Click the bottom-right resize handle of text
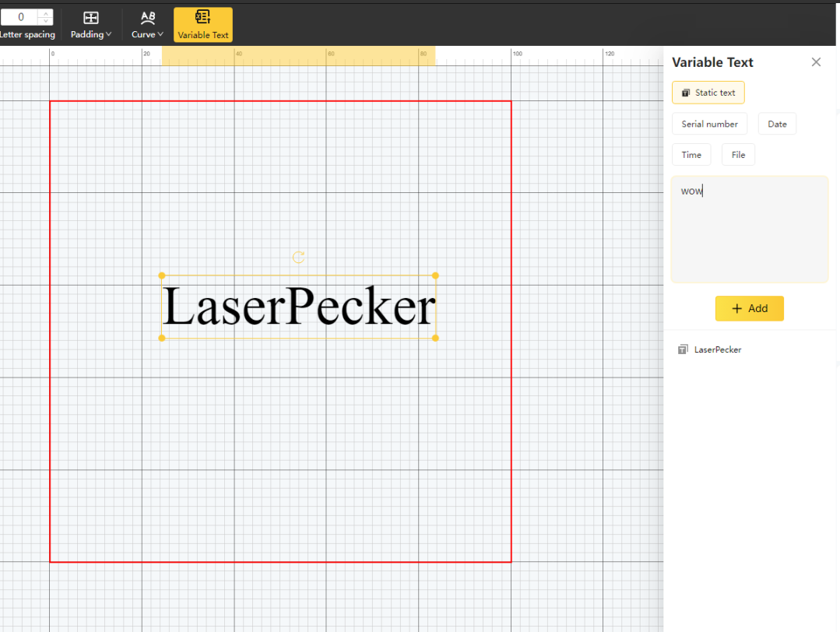The width and height of the screenshot is (840, 632). pos(435,338)
